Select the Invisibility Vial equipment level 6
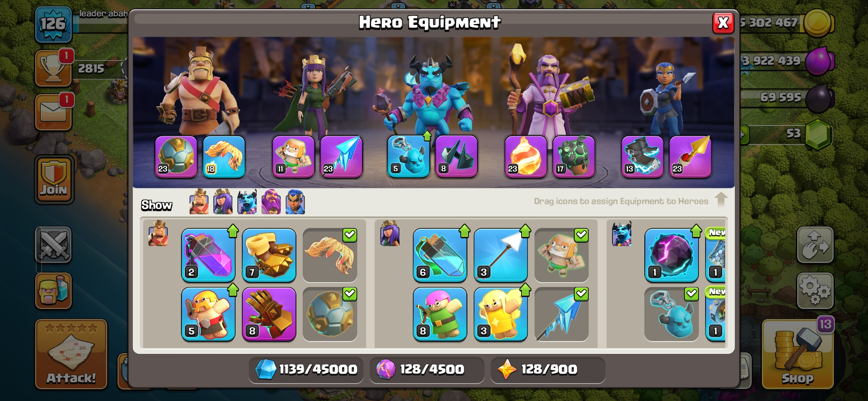 click(440, 255)
